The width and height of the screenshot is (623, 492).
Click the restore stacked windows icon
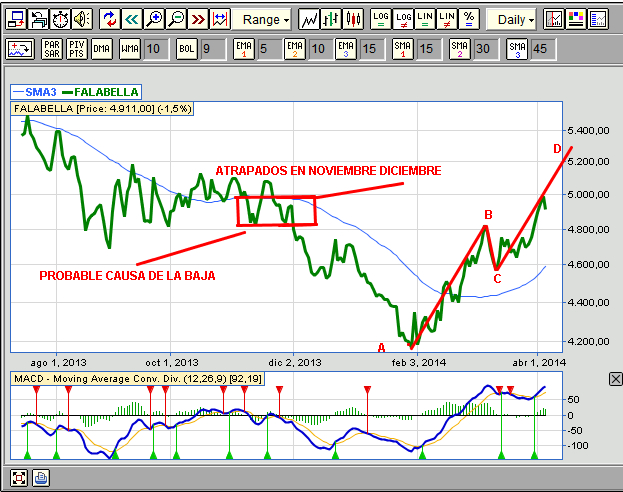pos(38,19)
